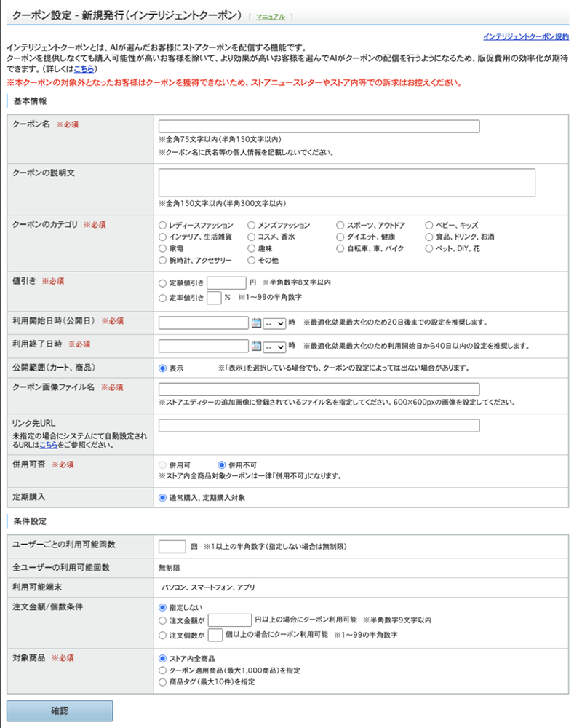Image resolution: width=582 pixels, height=728 pixels.
Task: Select 趣味 category radio
Action: (x=252, y=248)
